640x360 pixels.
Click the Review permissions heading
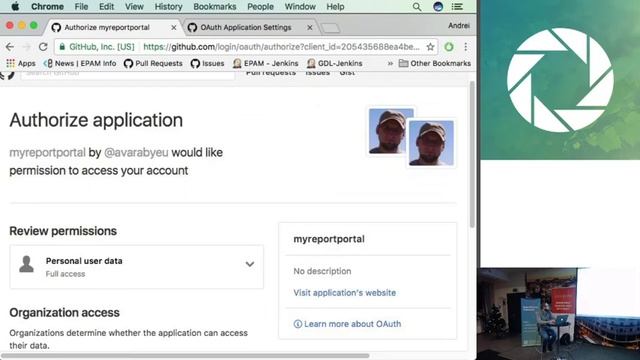tap(63, 231)
